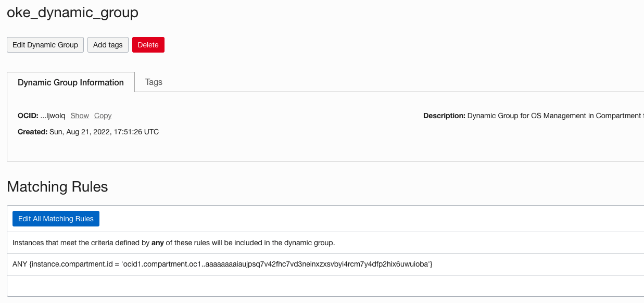Image resolution: width=644 pixels, height=303 pixels.
Task: Open the Add tags dialog
Action: click(x=108, y=45)
